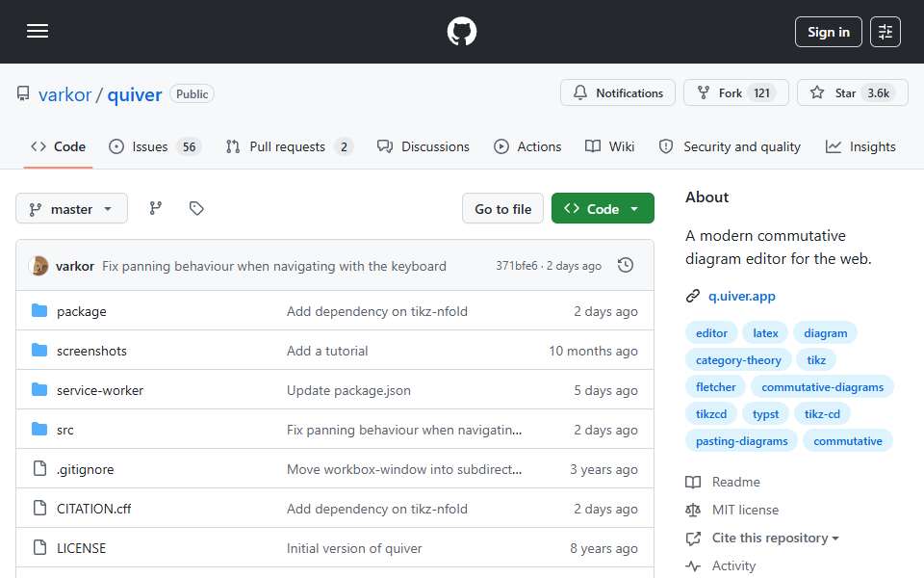Expand Cite this repository dropdown

(762, 538)
